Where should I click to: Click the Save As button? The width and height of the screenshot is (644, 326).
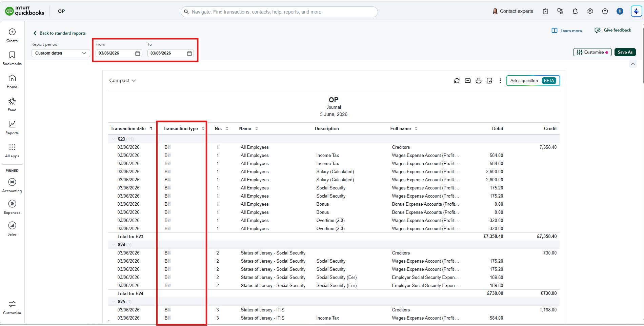[625, 52]
